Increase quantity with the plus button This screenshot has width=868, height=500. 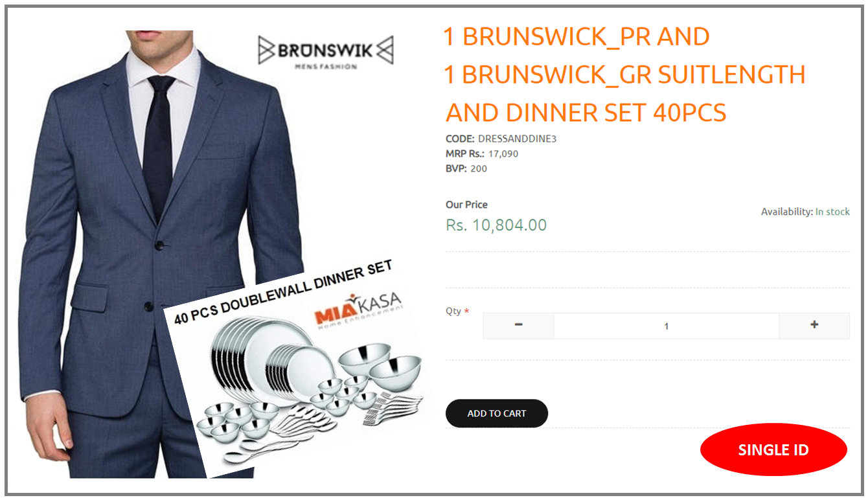pyautogui.click(x=814, y=326)
